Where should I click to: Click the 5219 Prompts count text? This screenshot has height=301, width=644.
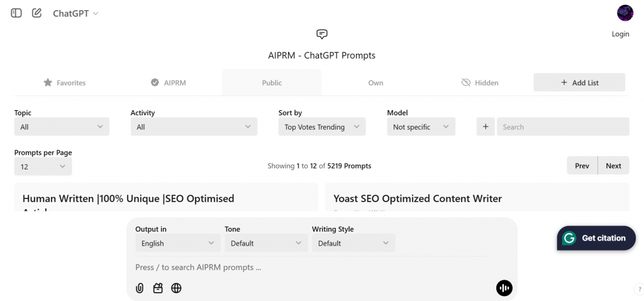(349, 166)
